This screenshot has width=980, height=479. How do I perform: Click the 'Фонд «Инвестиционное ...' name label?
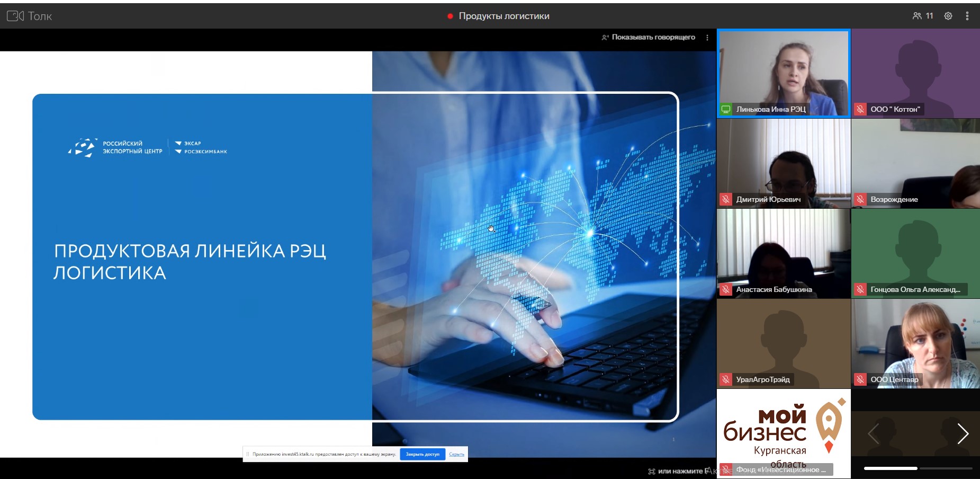click(781, 469)
